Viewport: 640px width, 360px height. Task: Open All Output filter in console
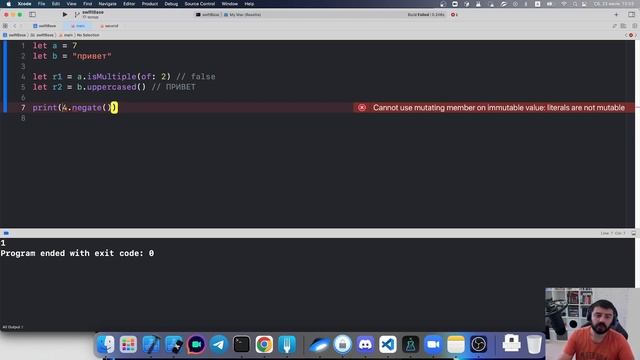click(13, 327)
